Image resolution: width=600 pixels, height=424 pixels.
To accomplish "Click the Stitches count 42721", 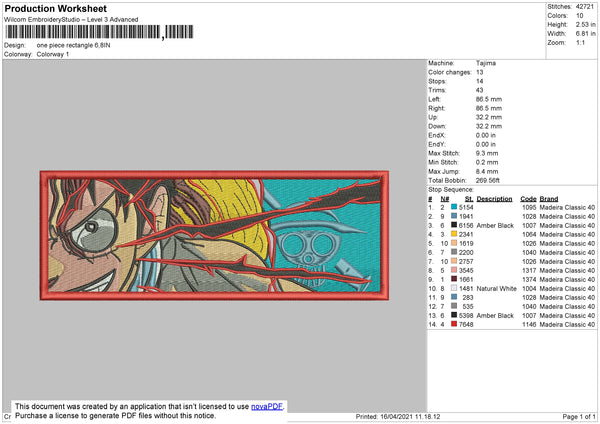I will (585, 7).
